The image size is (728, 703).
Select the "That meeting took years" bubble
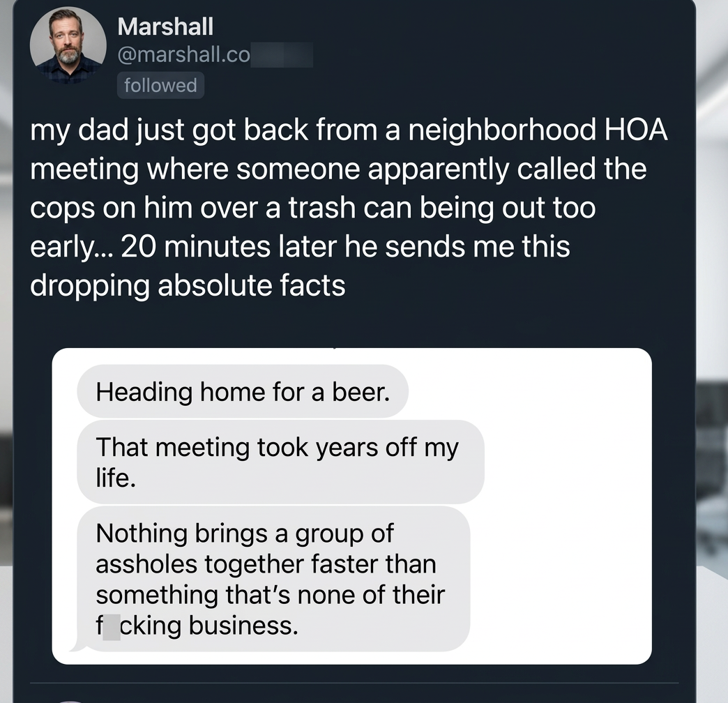click(x=280, y=462)
